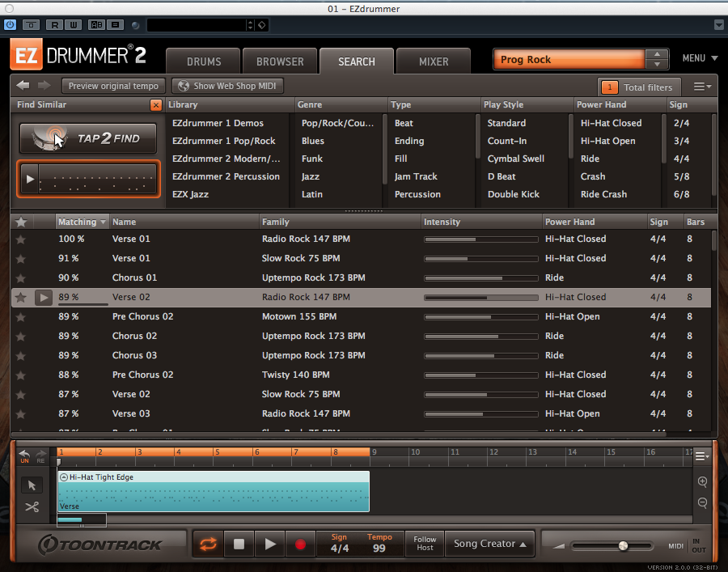728x572 pixels.
Task: Zoom out on the song timeline
Action: (x=702, y=503)
